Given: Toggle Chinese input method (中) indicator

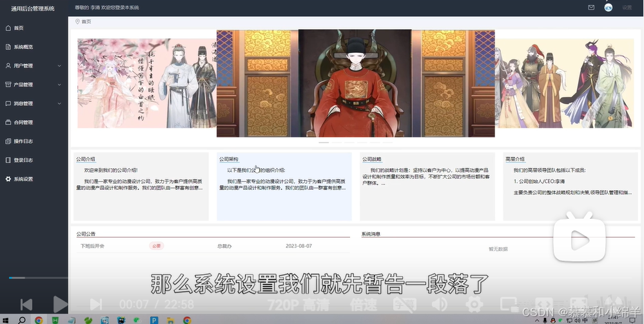Looking at the screenshot, I should pyautogui.click(x=585, y=321).
